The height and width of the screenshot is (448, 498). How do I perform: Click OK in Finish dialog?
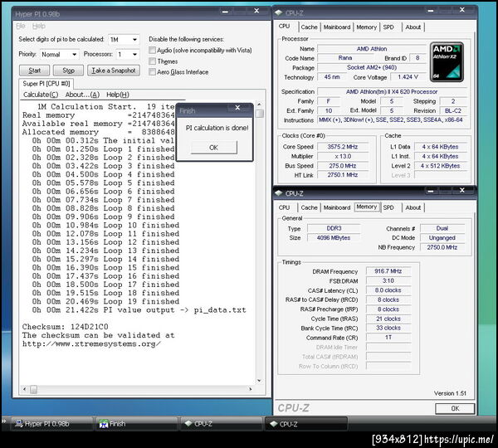214,148
